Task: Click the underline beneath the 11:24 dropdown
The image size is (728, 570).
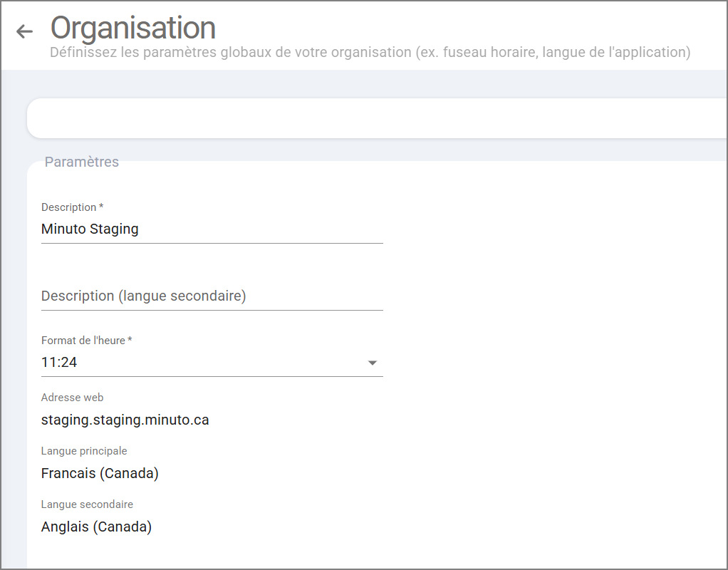Action: click(x=212, y=376)
